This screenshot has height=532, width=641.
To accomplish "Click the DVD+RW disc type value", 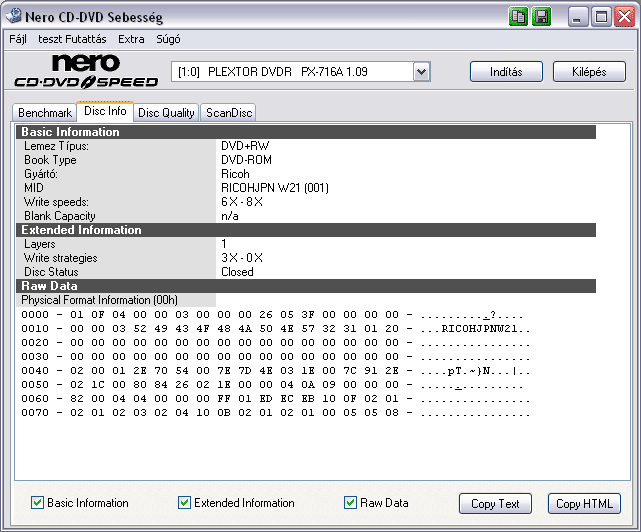I will click(245, 146).
